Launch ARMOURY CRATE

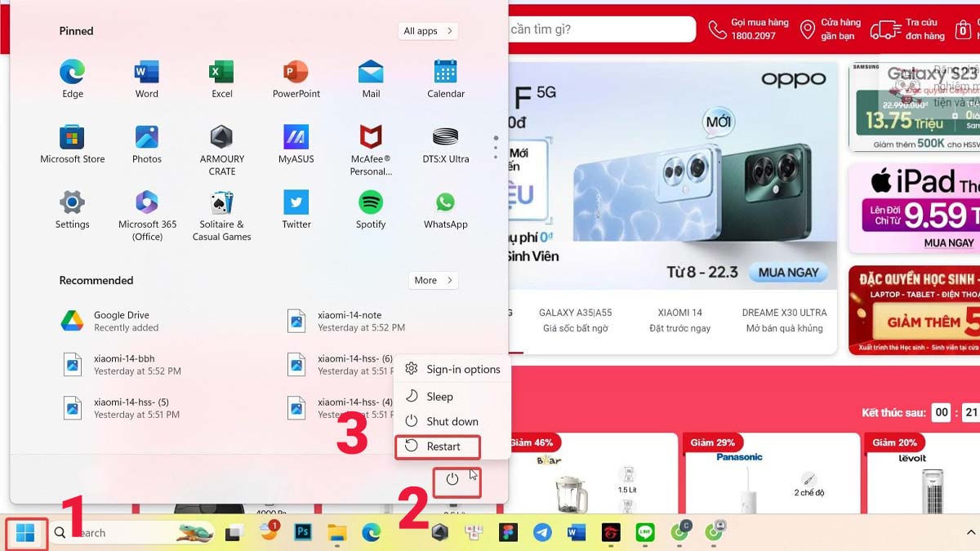(x=222, y=150)
